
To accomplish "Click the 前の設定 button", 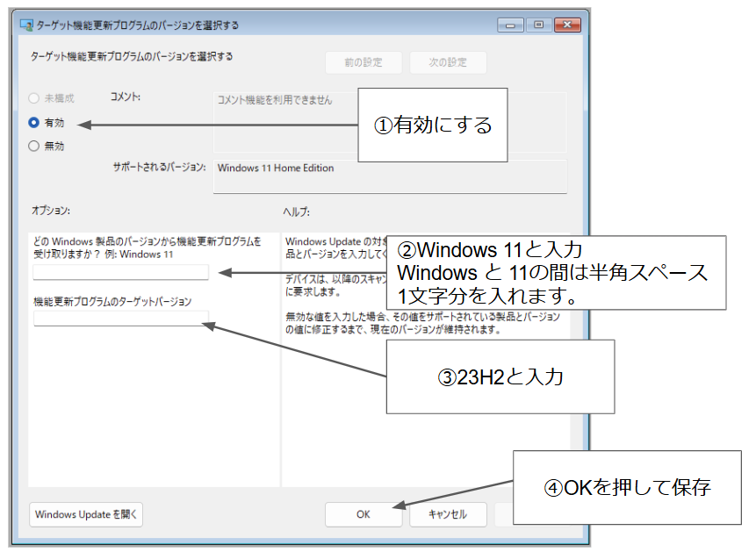I will 364,62.
